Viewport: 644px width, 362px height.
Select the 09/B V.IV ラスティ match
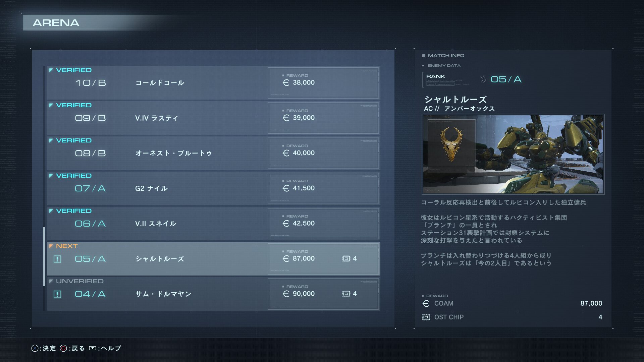coord(213,118)
